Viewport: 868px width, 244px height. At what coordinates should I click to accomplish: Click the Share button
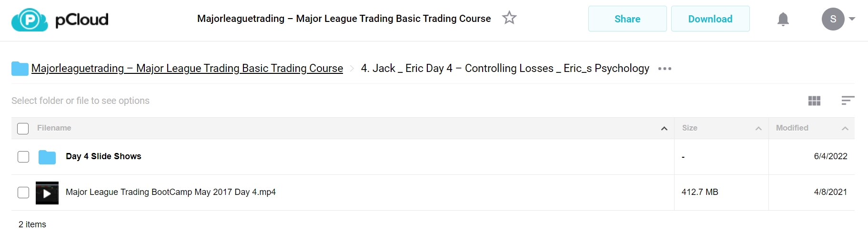627,19
